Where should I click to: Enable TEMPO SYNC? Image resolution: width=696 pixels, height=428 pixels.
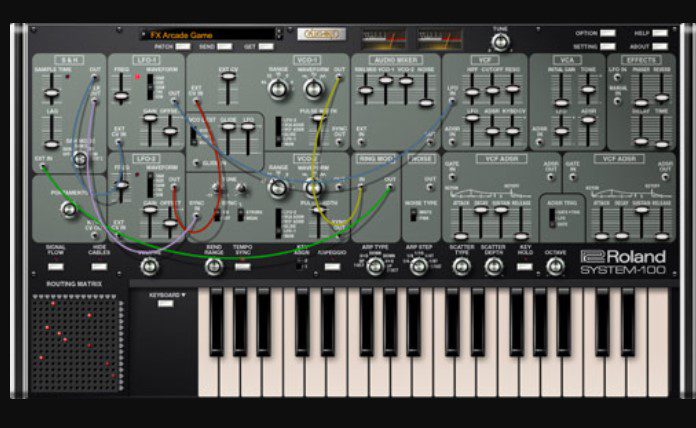(x=242, y=266)
